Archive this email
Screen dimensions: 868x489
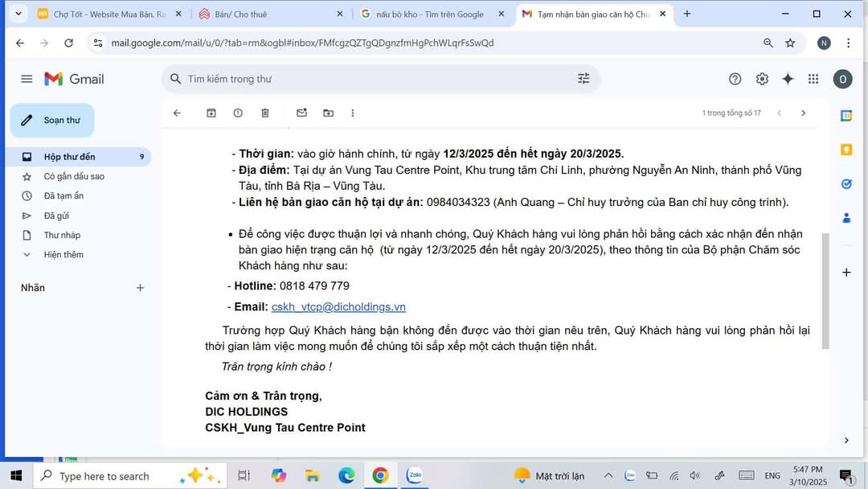pyautogui.click(x=211, y=113)
